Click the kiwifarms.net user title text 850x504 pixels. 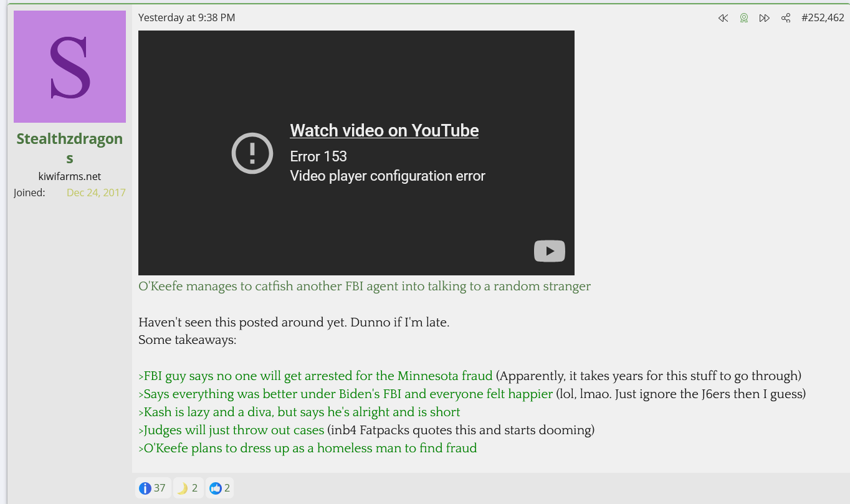[x=70, y=176]
